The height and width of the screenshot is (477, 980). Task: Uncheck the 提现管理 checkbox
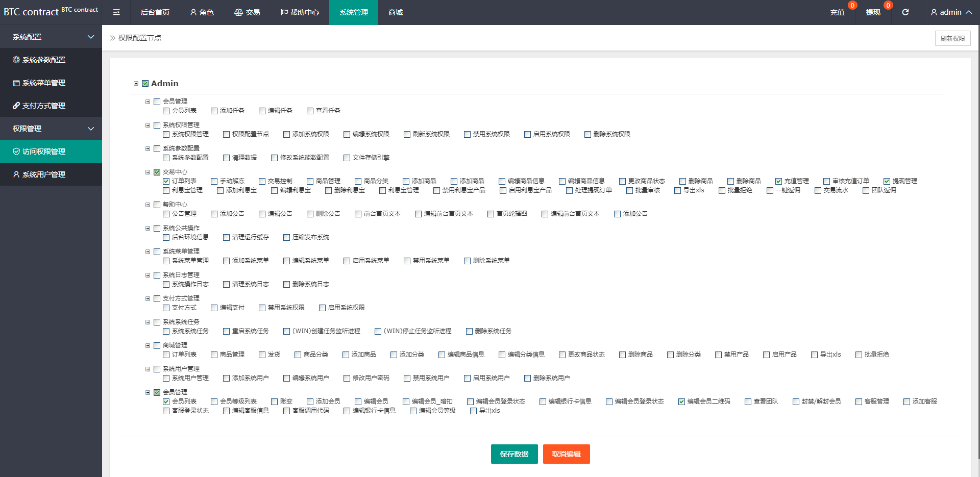887,181
